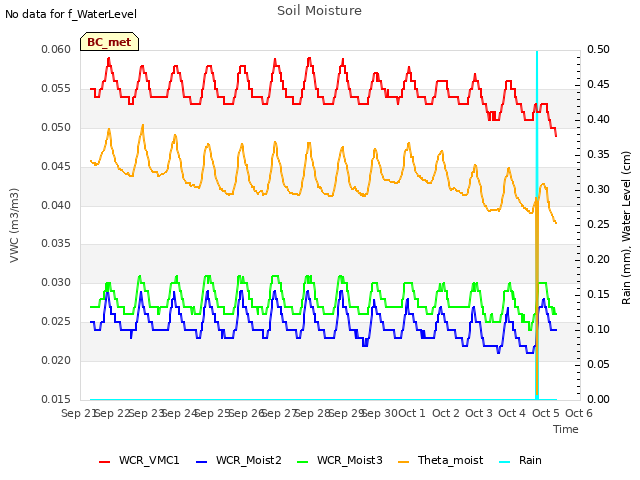Click the Rain (mm), Water Level axis label
The width and height of the screenshot is (640, 480).
pyautogui.click(x=626, y=228)
